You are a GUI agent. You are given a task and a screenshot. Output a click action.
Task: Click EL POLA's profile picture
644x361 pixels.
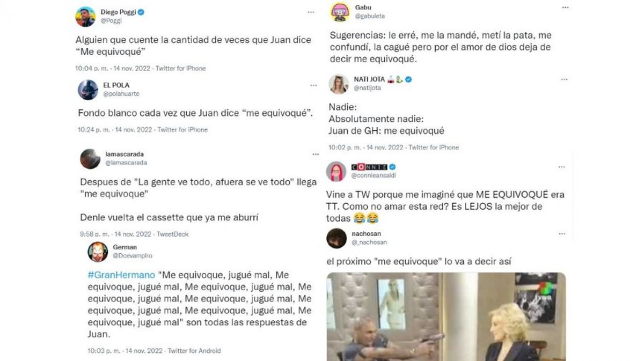click(x=87, y=90)
